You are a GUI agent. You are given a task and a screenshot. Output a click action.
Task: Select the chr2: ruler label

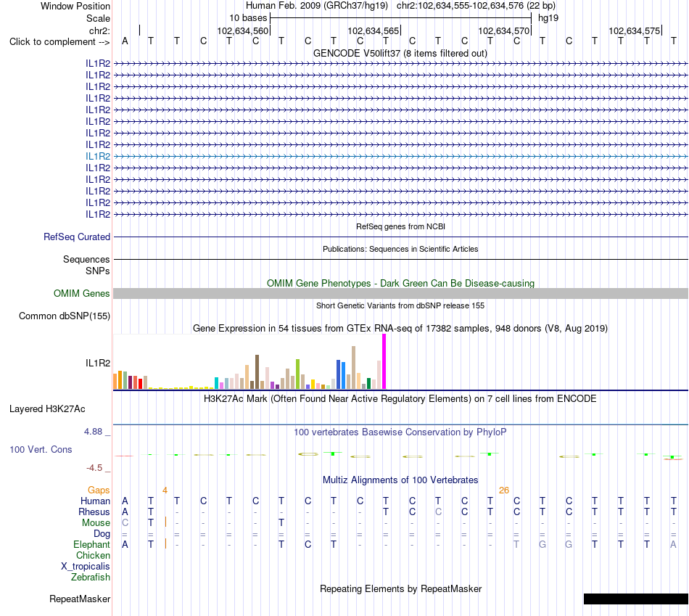[x=99, y=30]
